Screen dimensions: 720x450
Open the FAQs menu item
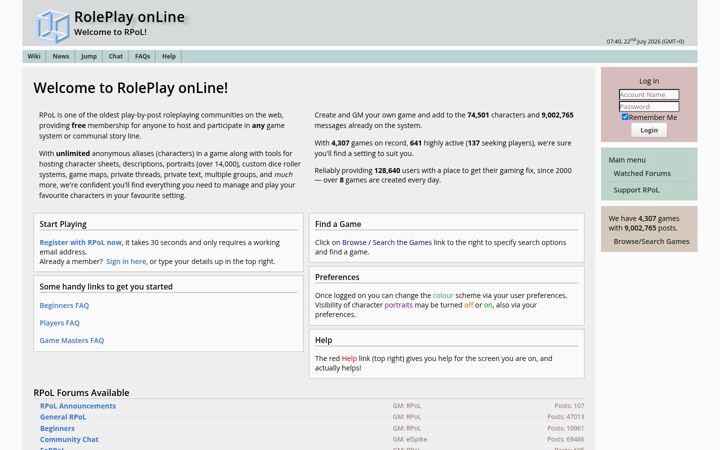coord(142,56)
